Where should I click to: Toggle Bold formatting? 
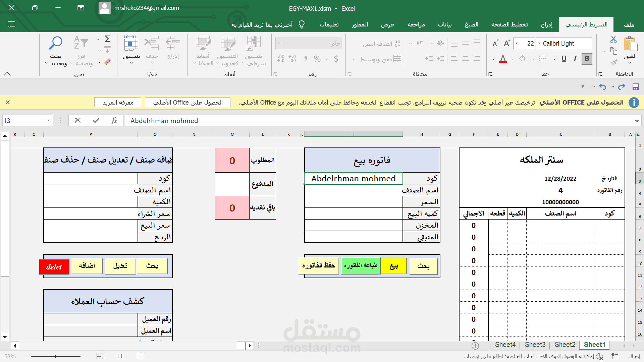click(x=587, y=59)
